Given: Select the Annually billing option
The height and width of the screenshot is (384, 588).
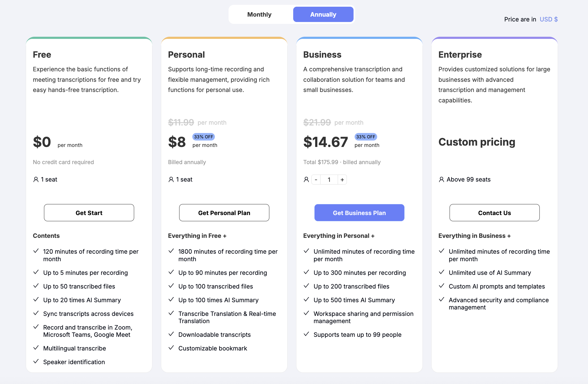Looking at the screenshot, I should pyautogui.click(x=323, y=14).
